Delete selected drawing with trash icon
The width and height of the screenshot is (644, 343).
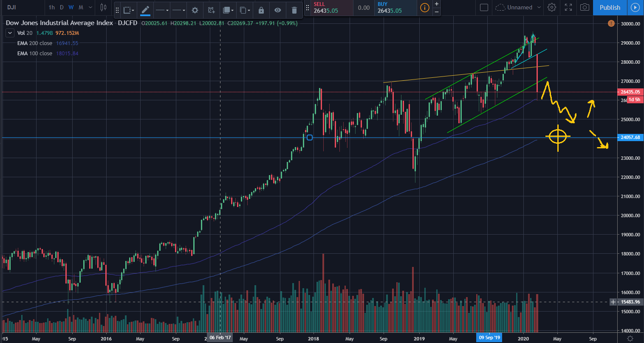[x=294, y=10]
